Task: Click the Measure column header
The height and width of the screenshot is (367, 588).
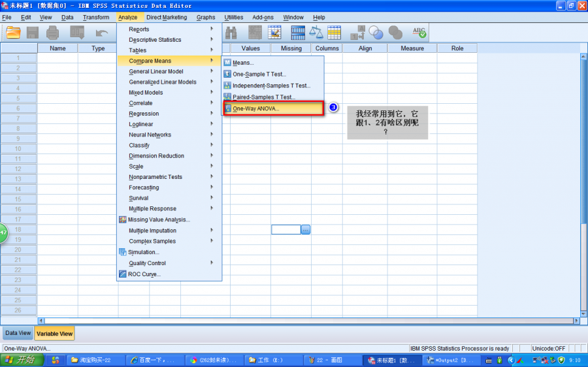Action: [x=412, y=48]
